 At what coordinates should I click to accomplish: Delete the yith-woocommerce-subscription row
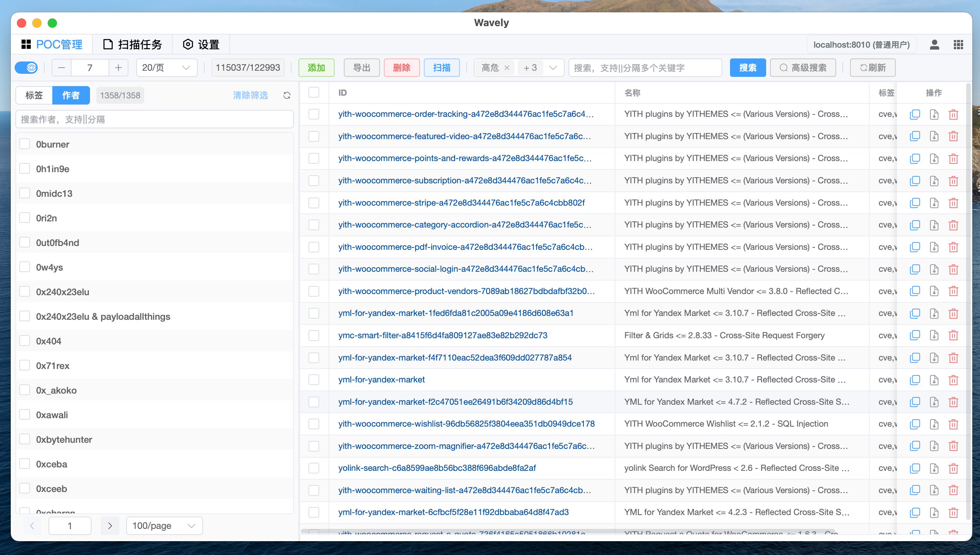(953, 181)
